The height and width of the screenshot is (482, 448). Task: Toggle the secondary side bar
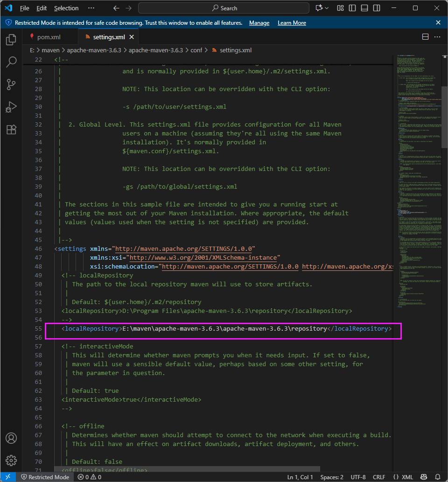point(377,8)
